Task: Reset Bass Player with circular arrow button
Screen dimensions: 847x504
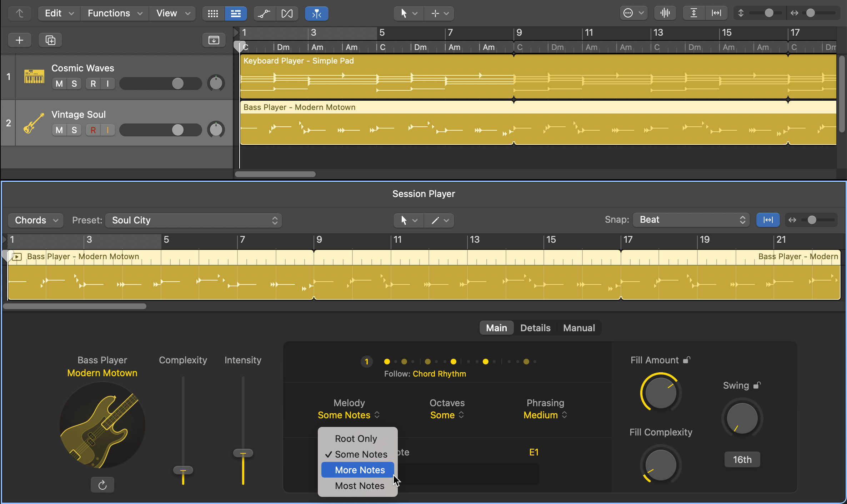Action: tap(102, 485)
